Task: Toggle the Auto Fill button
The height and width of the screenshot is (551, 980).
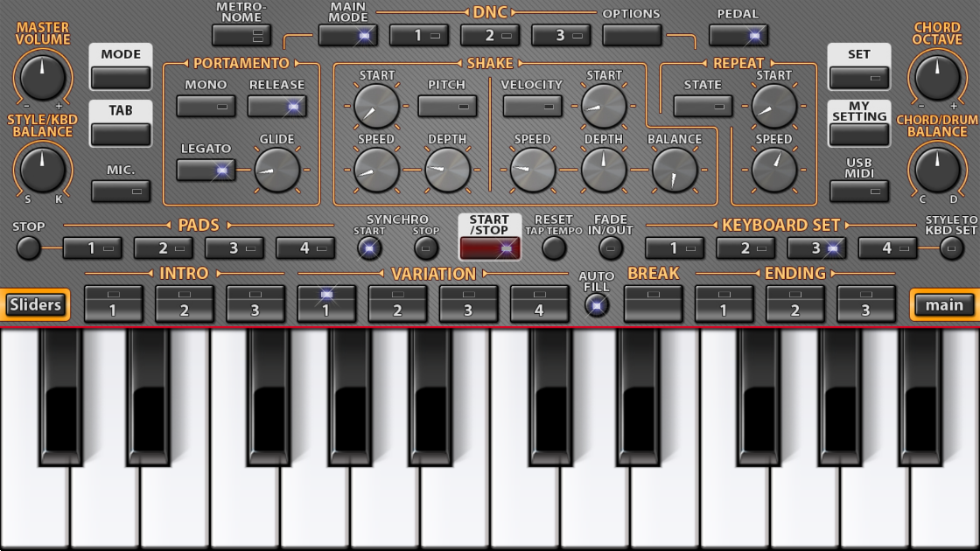Action: click(x=596, y=304)
